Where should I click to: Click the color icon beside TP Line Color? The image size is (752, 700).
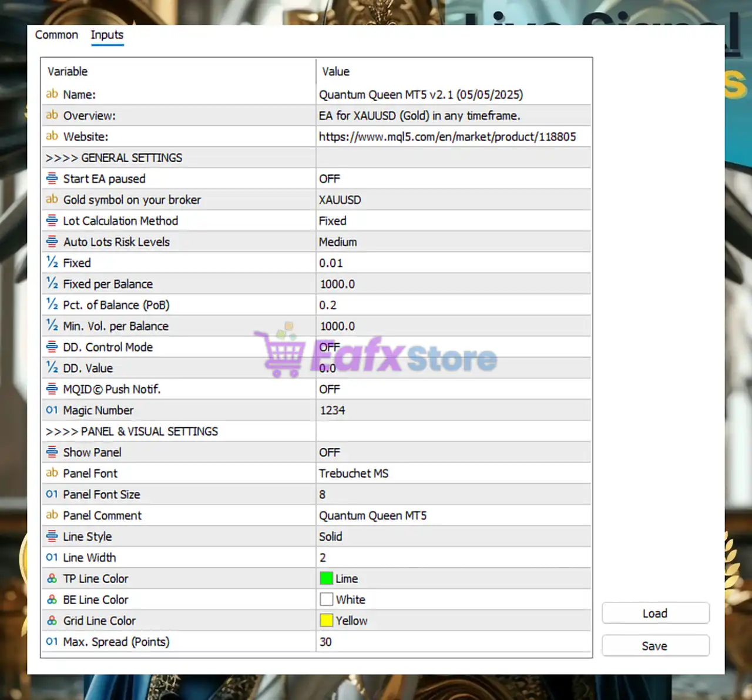coord(52,579)
